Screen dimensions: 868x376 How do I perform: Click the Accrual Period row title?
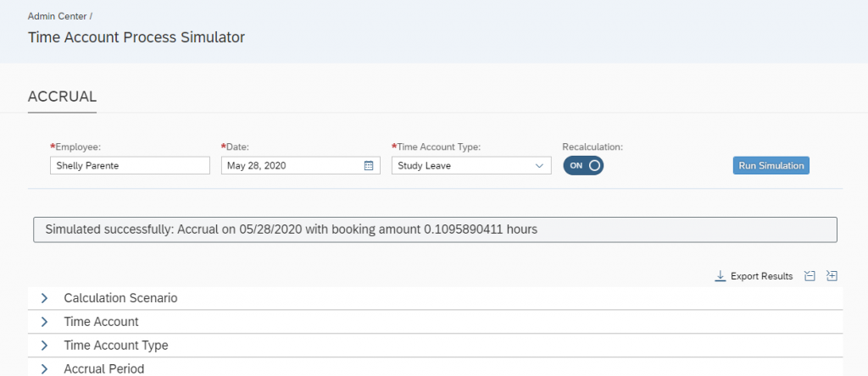coord(104,369)
